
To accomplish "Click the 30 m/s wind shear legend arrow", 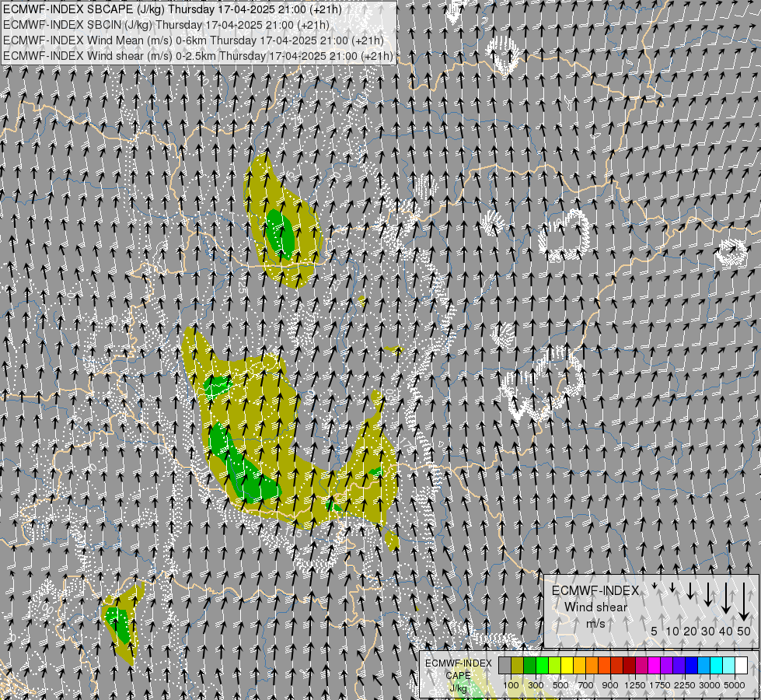I will 708,594.
